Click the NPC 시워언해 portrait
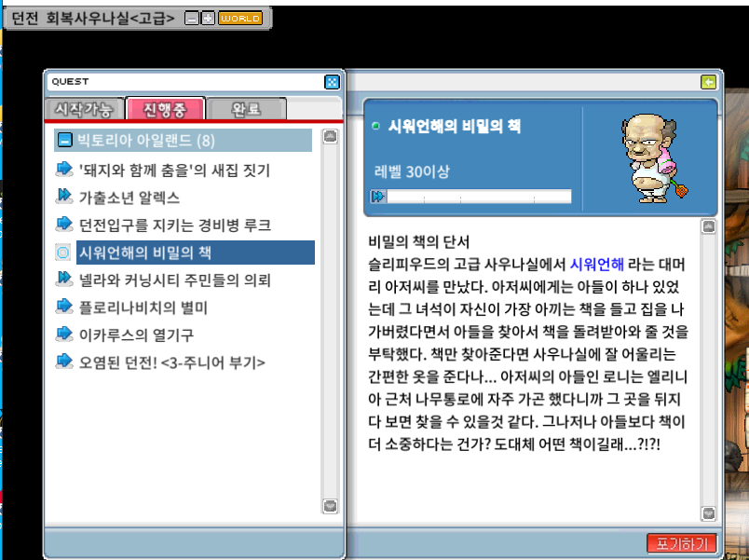The width and height of the screenshot is (749, 560). click(653, 158)
